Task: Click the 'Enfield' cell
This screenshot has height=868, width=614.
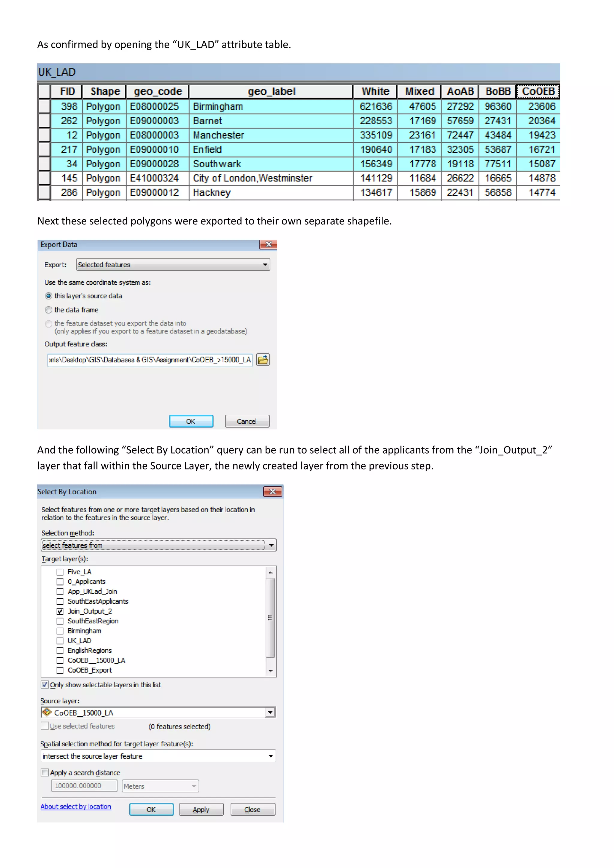Action: pos(271,150)
